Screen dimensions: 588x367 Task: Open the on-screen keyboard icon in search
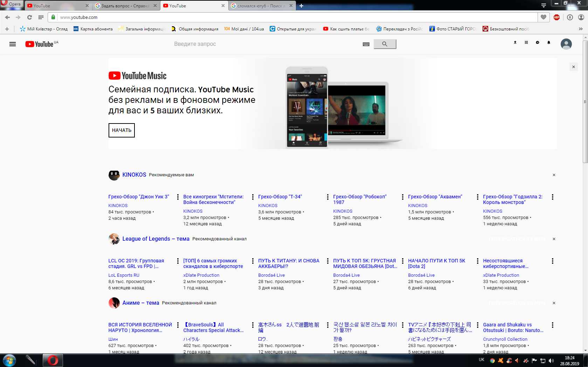(366, 44)
